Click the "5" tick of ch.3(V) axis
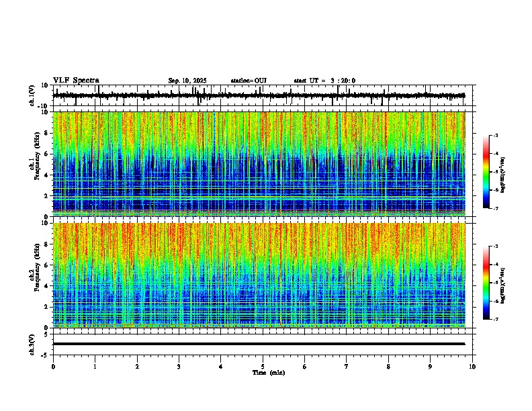 pyautogui.click(x=46, y=334)
